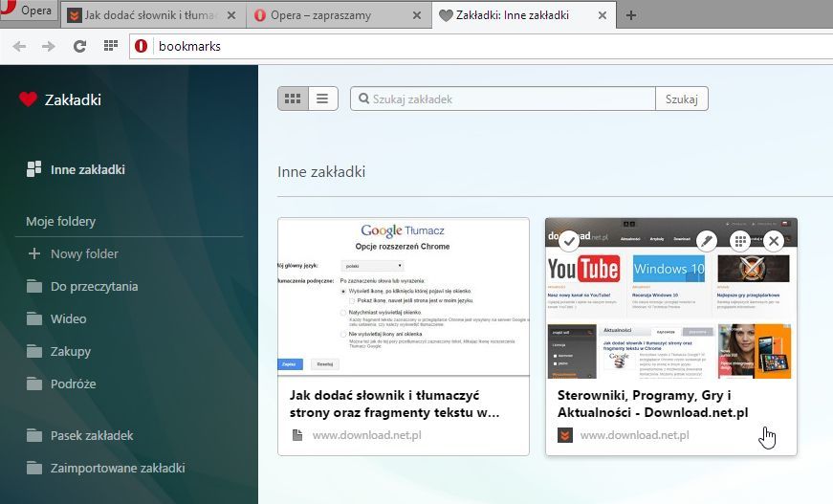Open the Opera menu button

coord(29,11)
